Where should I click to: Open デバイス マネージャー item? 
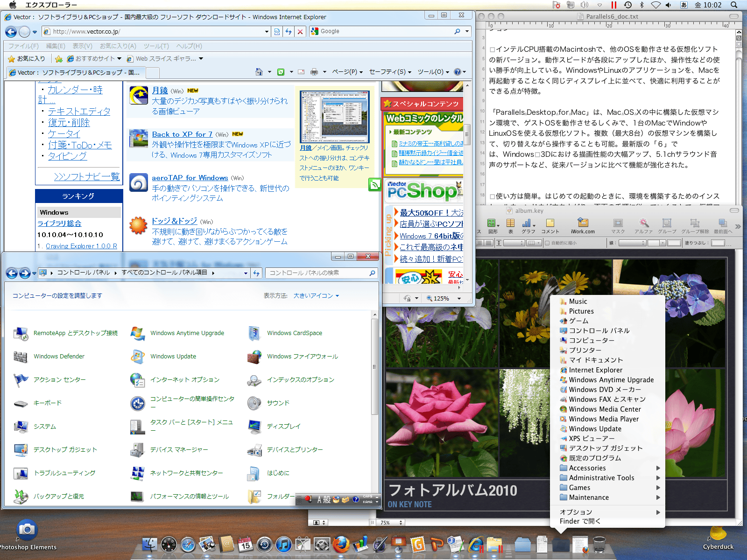pos(169,450)
